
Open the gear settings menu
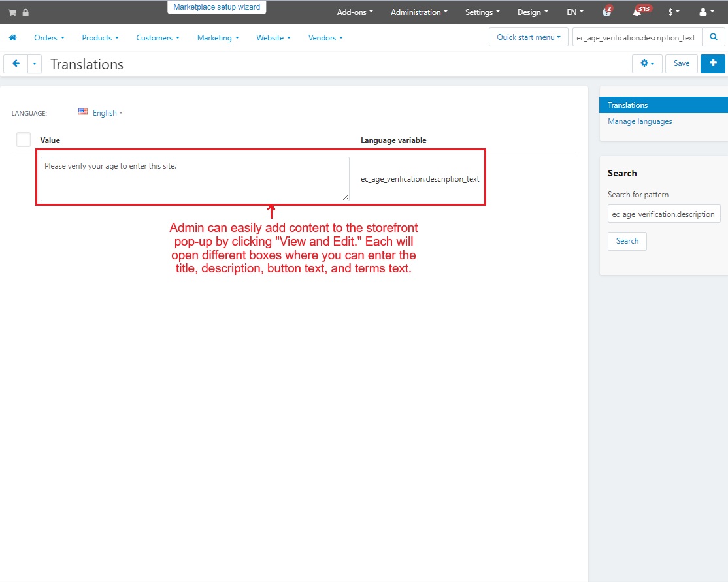[647, 63]
